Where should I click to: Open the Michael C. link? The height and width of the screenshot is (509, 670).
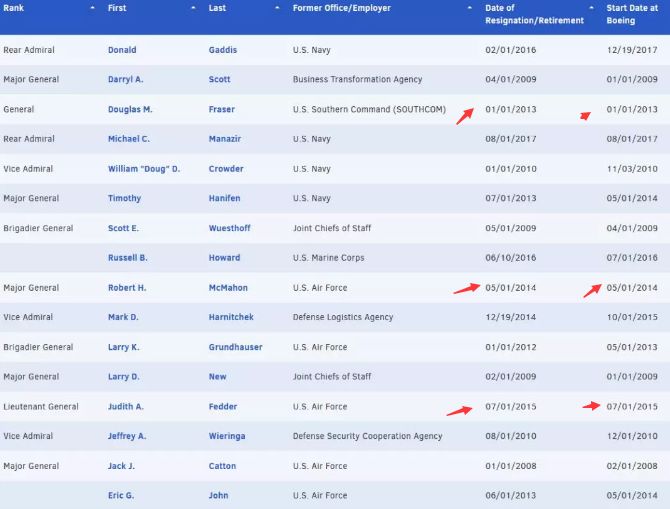129,139
